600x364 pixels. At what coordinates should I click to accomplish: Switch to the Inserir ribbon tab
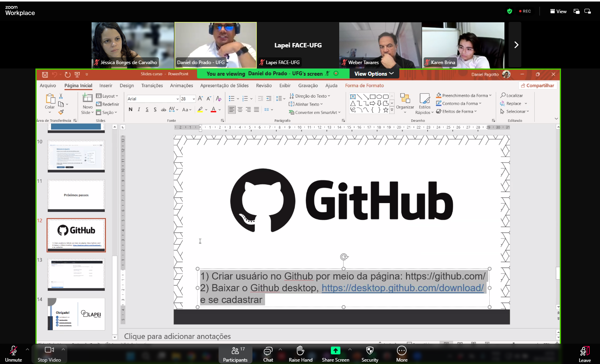pyautogui.click(x=106, y=86)
